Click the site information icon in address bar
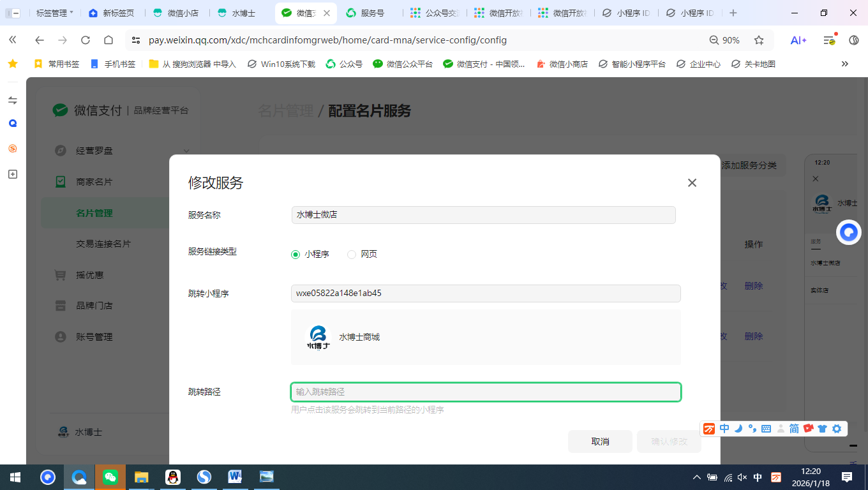Screen dimensions: 868x490 [x=135, y=40]
